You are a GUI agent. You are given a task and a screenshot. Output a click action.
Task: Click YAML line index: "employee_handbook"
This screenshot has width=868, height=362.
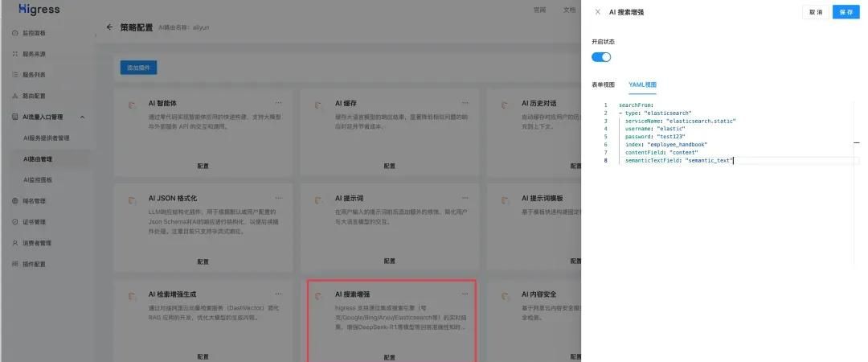pyautogui.click(x=666, y=145)
